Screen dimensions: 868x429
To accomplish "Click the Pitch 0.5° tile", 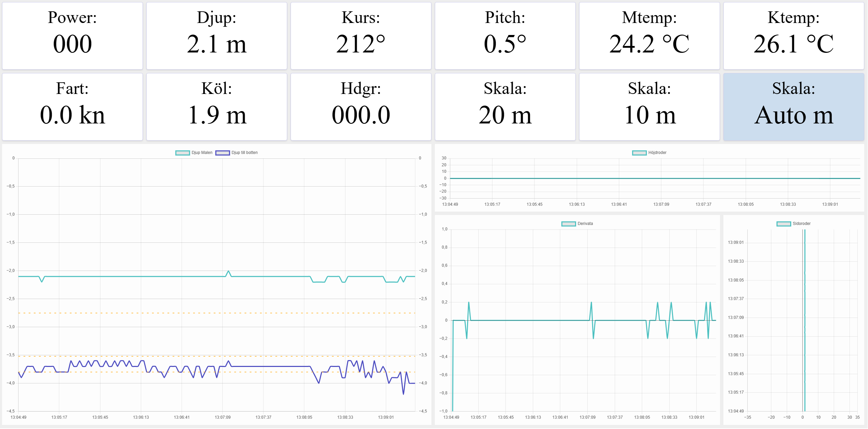I will pos(505,36).
